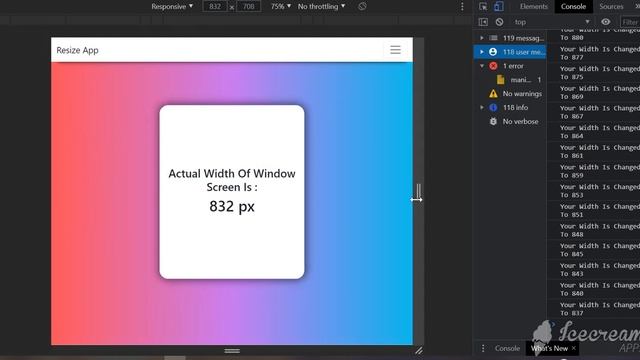Image resolution: width=640 pixels, height=360 pixels.
Task: Select the 119 messages list icon
Action: pyautogui.click(x=493, y=38)
